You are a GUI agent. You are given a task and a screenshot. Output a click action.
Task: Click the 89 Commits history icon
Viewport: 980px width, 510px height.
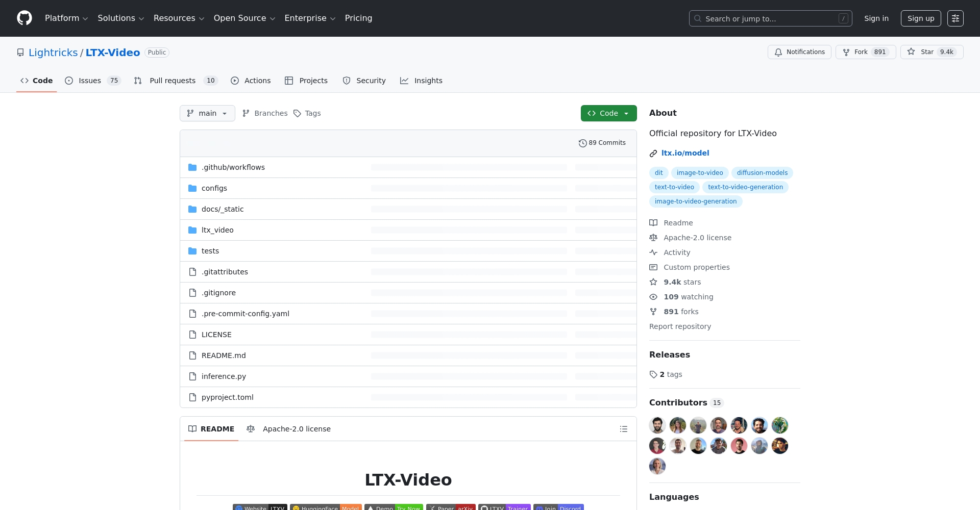coord(582,143)
